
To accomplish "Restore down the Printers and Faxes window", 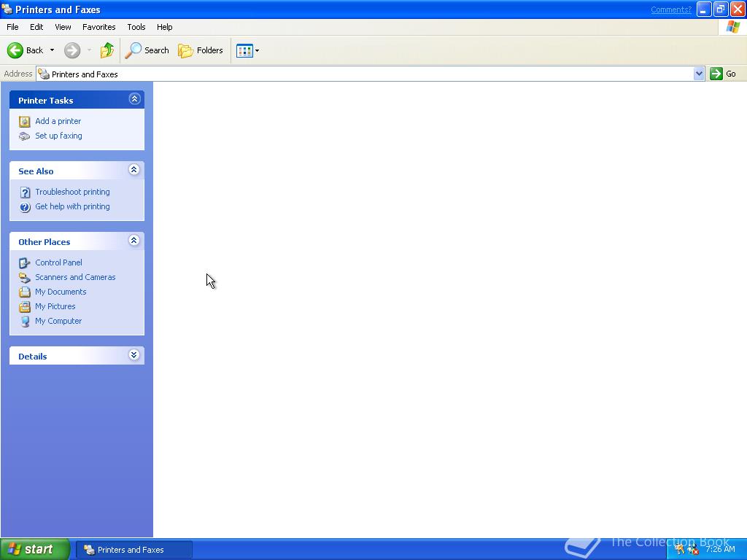I will (x=720, y=9).
